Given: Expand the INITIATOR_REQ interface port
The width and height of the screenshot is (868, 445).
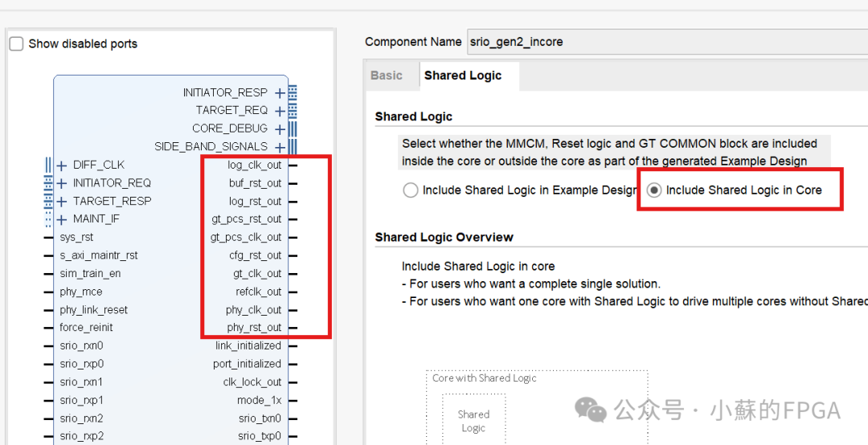Looking at the screenshot, I should pyautogui.click(x=62, y=183).
